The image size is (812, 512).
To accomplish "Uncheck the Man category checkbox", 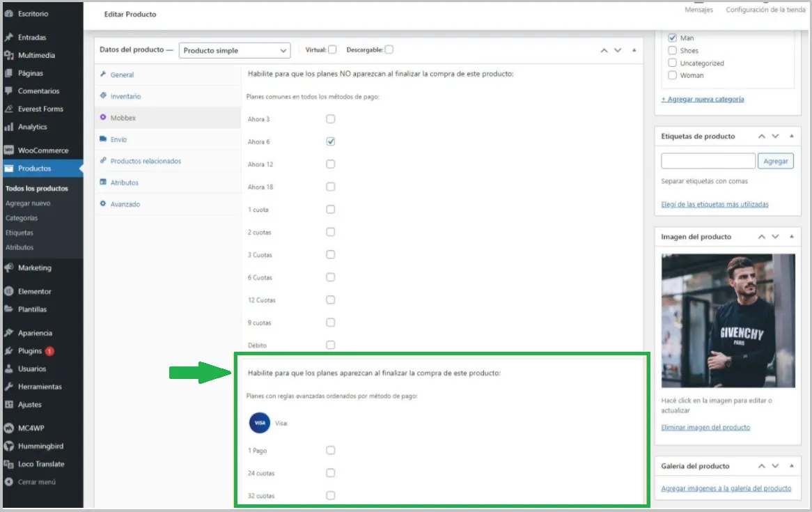I will click(672, 38).
